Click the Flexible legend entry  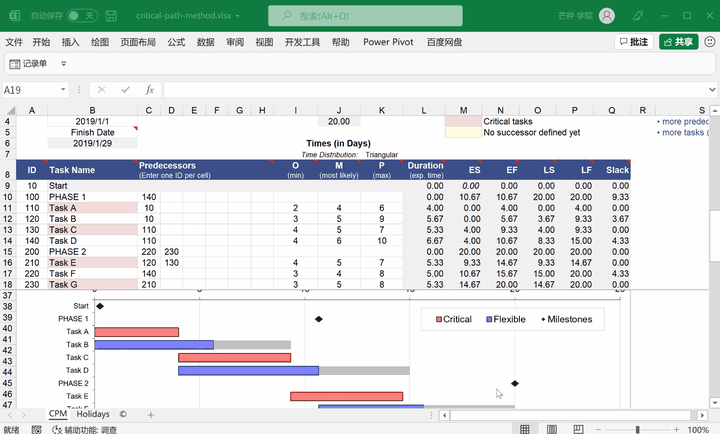(x=506, y=319)
